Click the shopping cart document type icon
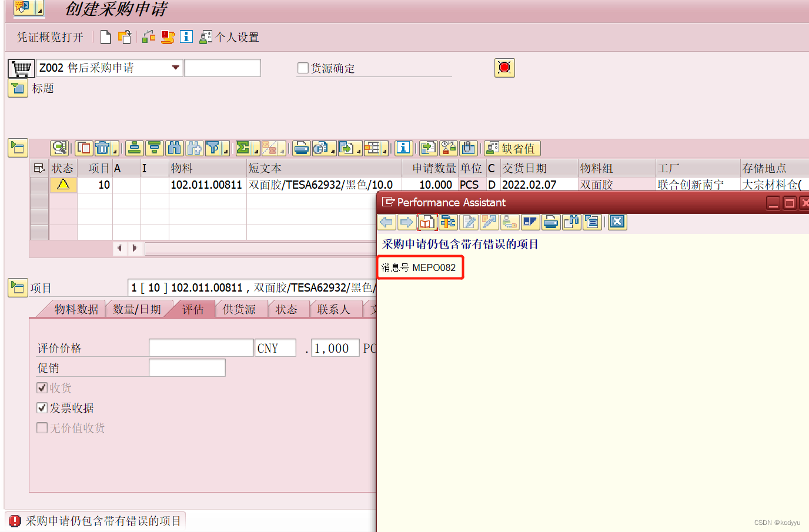Screen dimensions: 809x532 [21, 68]
